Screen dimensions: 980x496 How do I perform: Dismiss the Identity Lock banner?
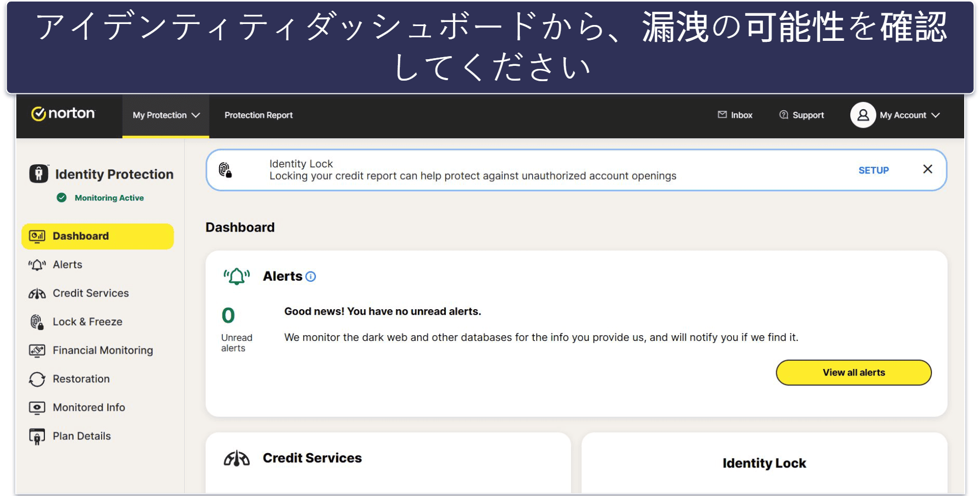click(927, 169)
